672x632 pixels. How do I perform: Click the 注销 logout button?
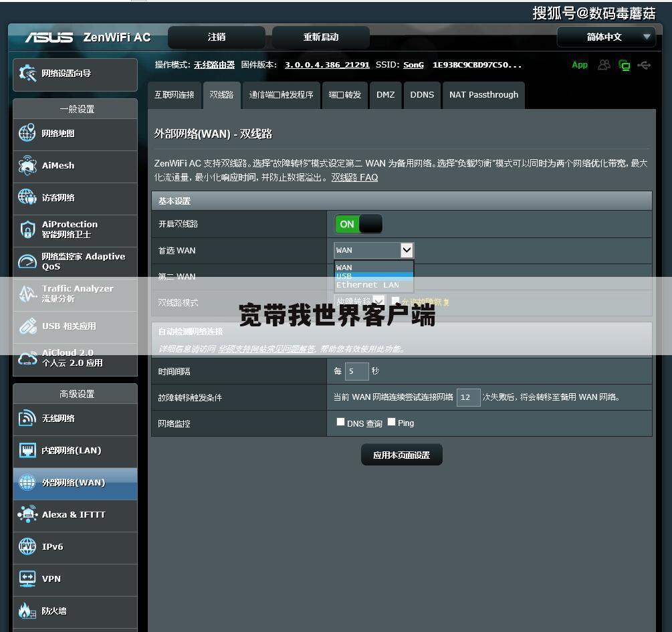point(217,37)
